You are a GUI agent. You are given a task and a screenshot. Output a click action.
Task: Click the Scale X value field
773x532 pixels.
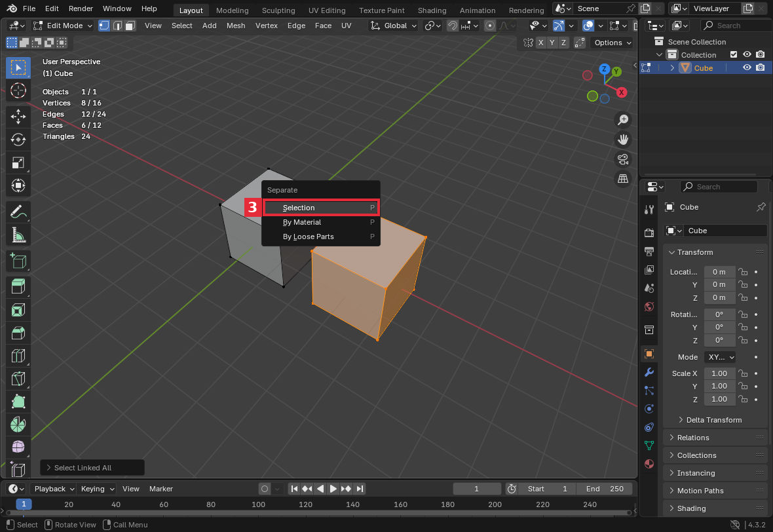pyautogui.click(x=719, y=373)
